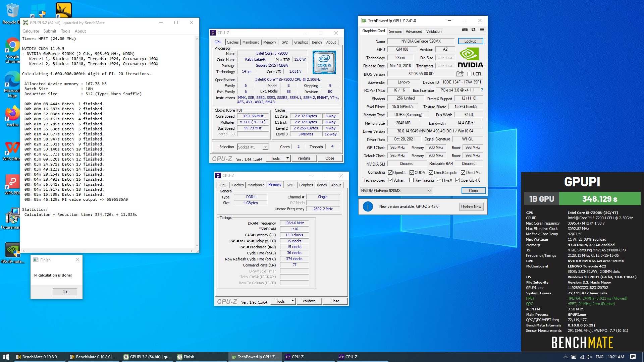Click GPUPI vertical scrollbar

[197, 142]
